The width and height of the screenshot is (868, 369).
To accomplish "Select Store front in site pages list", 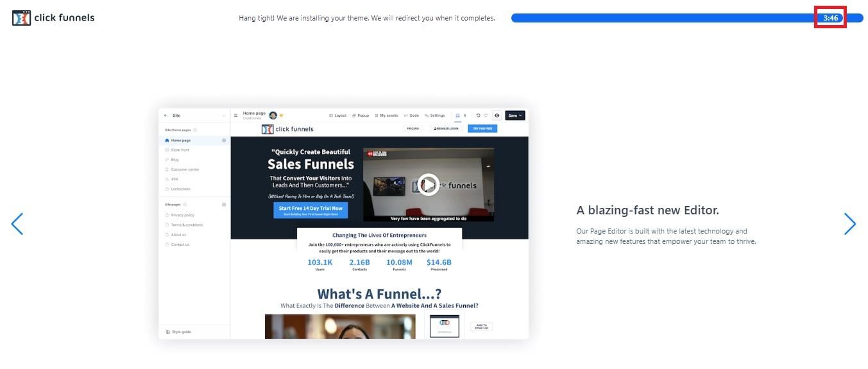I will click(x=180, y=150).
